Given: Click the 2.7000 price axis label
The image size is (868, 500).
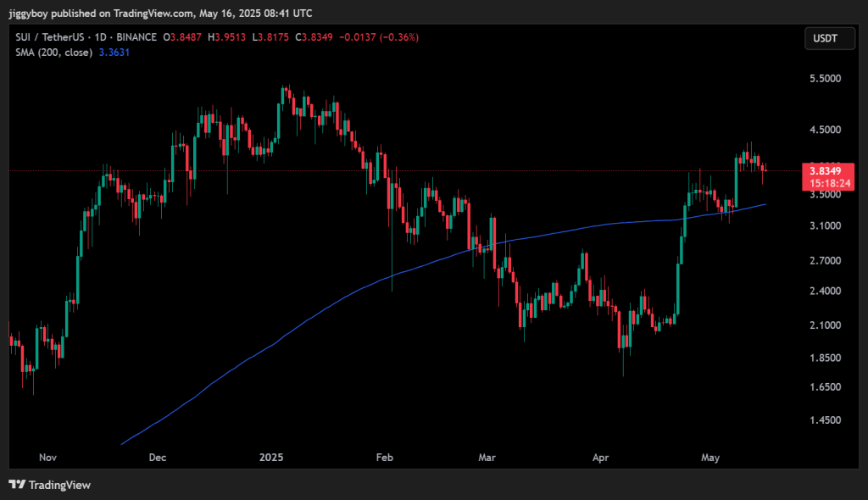Looking at the screenshot, I should (825, 261).
